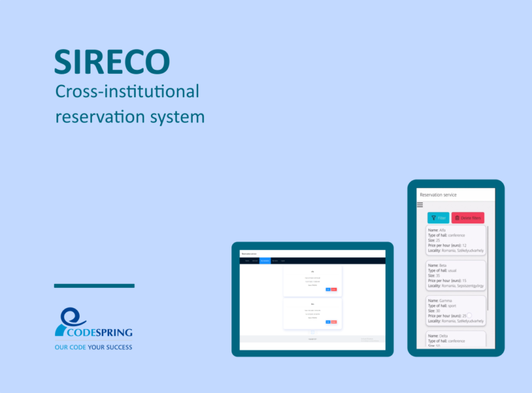Click Logout in the navbar

283,261
